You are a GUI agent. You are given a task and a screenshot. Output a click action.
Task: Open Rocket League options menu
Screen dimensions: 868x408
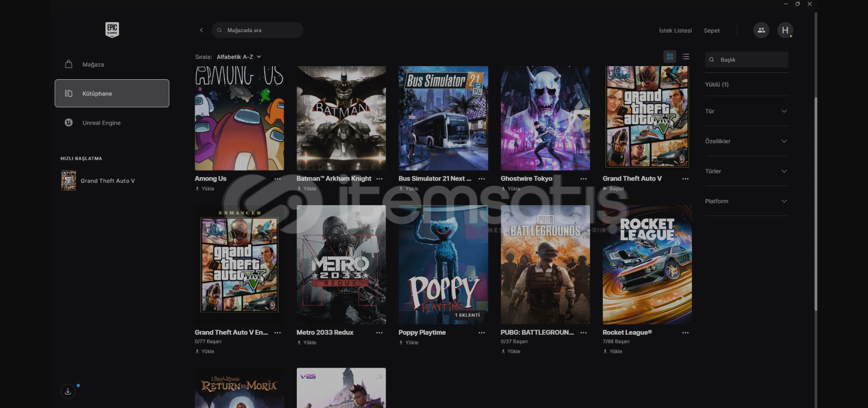tap(685, 333)
